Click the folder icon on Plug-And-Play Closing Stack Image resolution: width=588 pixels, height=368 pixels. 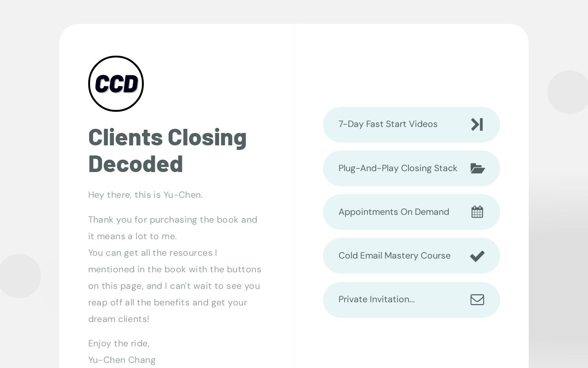click(477, 168)
